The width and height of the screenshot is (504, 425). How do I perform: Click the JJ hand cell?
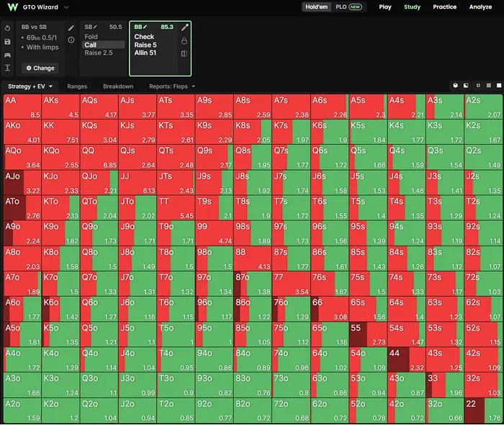point(138,182)
